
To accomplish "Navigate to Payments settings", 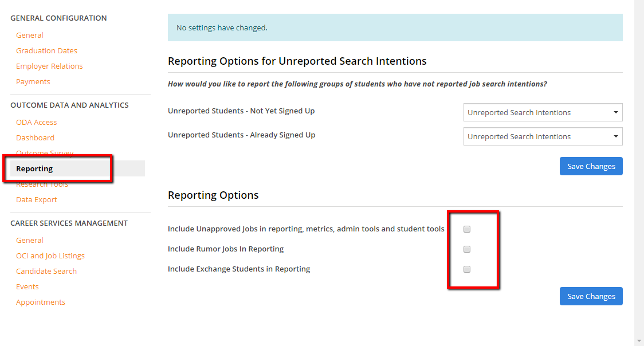I will (x=33, y=82).
